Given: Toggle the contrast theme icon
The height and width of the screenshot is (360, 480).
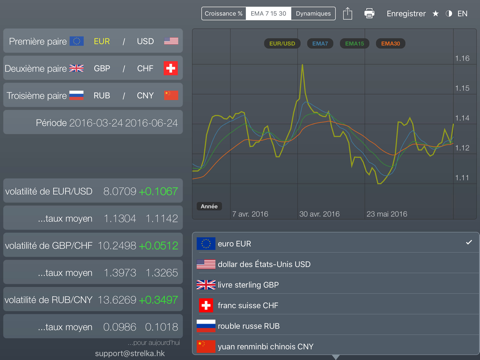Looking at the screenshot, I should [449, 14].
